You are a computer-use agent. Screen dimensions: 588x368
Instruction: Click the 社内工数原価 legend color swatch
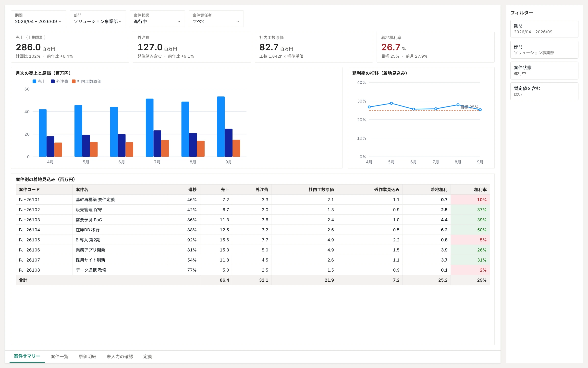[x=73, y=81]
